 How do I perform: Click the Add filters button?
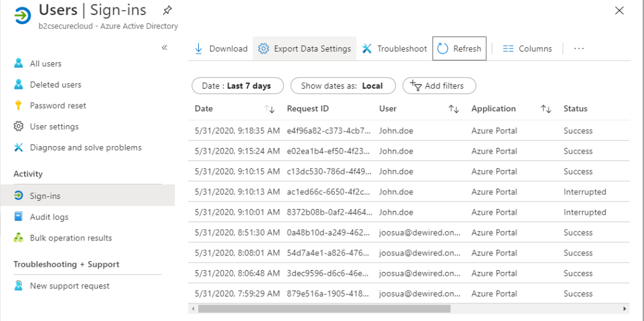439,86
